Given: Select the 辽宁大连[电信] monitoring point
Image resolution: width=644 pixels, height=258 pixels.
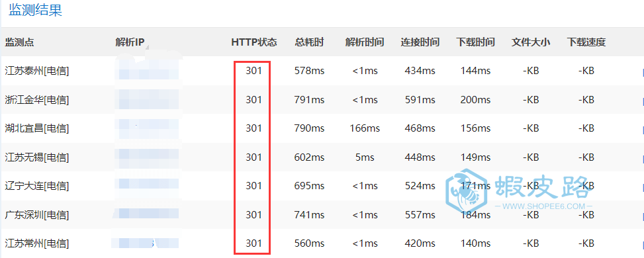Looking at the screenshot, I should (x=37, y=186).
